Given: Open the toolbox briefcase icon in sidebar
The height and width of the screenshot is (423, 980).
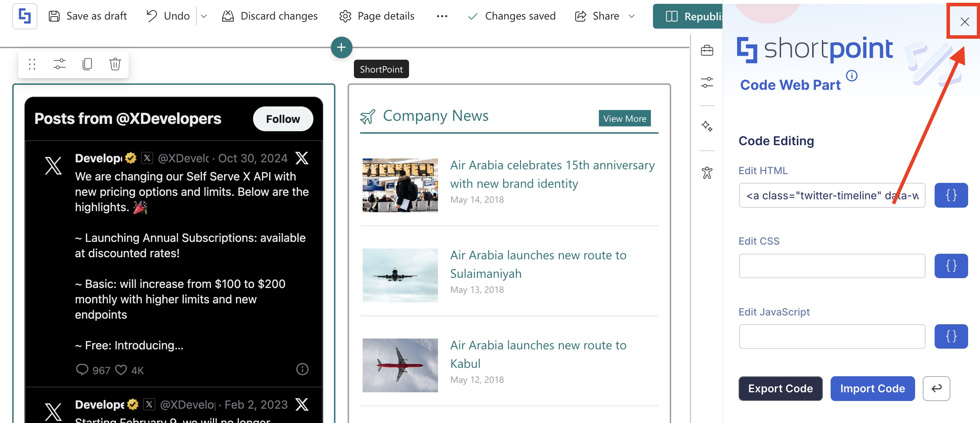Looking at the screenshot, I should coord(706,51).
